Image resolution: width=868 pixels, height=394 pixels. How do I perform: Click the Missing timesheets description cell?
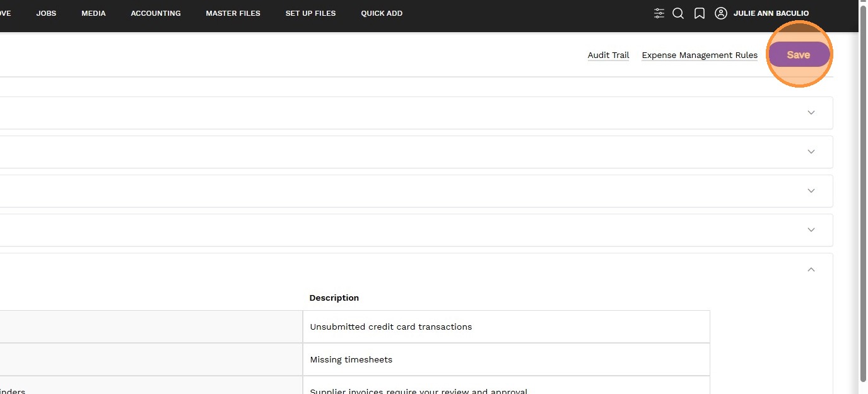[x=506, y=360]
